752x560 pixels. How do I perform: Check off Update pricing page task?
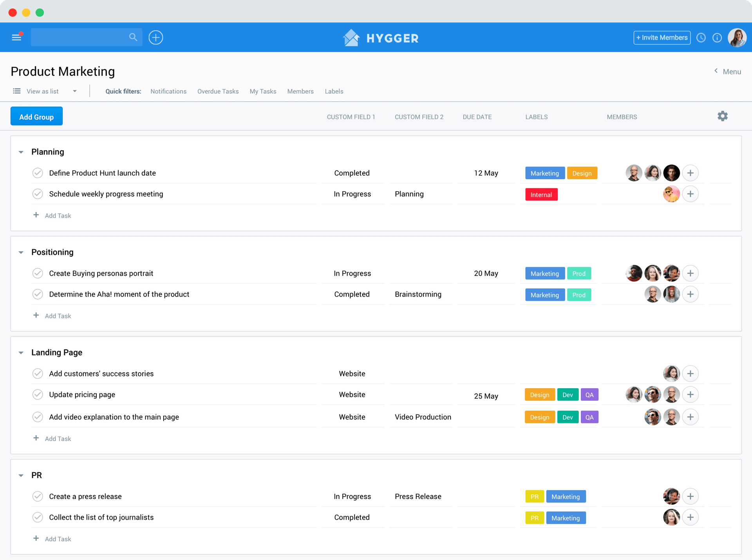tap(38, 394)
